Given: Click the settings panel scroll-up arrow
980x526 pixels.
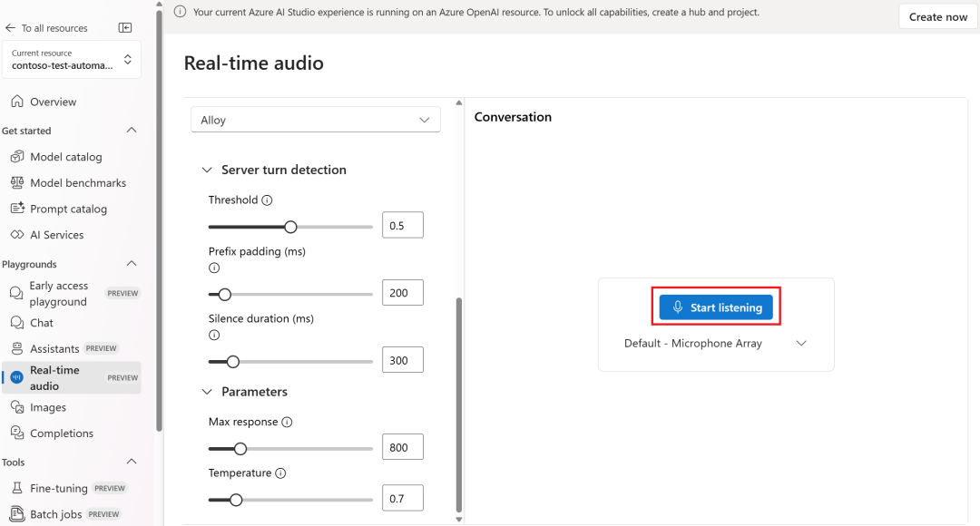Looking at the screenshot, I should click(459, 102).
